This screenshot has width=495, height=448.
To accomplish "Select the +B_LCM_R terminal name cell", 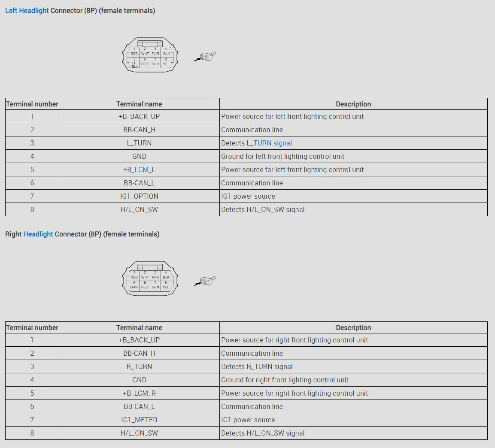I will click(x=139, y=393).
